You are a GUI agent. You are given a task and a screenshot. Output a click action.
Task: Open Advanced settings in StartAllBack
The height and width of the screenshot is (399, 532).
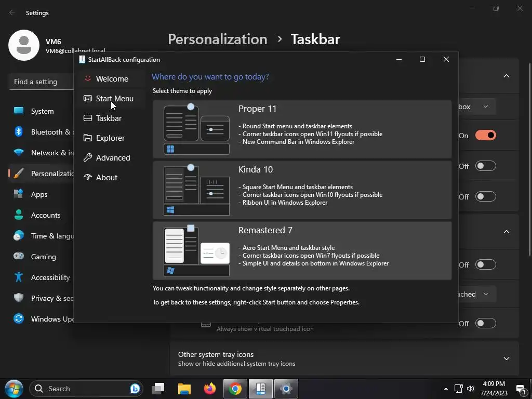tap(112, 158)
